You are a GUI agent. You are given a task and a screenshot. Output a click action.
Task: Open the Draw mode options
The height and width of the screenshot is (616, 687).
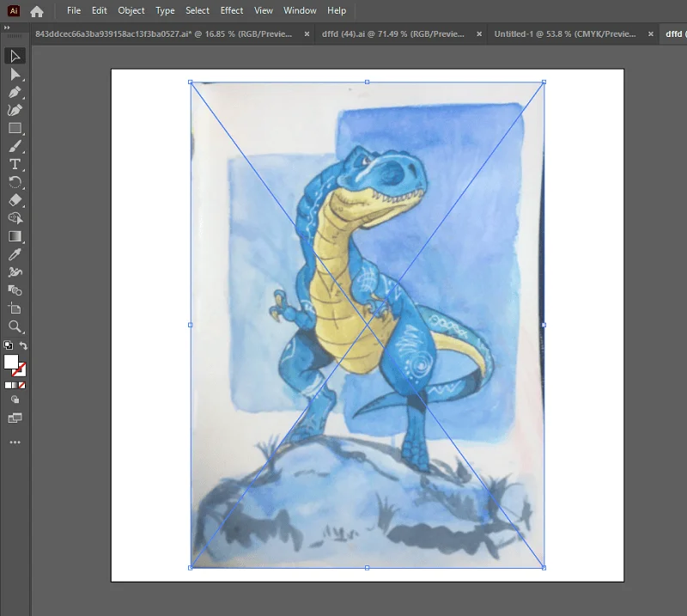[15, 399]
